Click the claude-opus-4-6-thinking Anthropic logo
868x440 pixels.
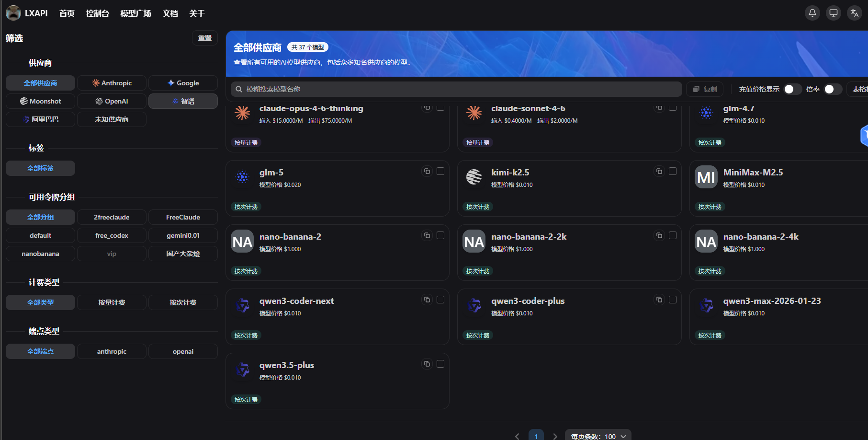(242, 113)
